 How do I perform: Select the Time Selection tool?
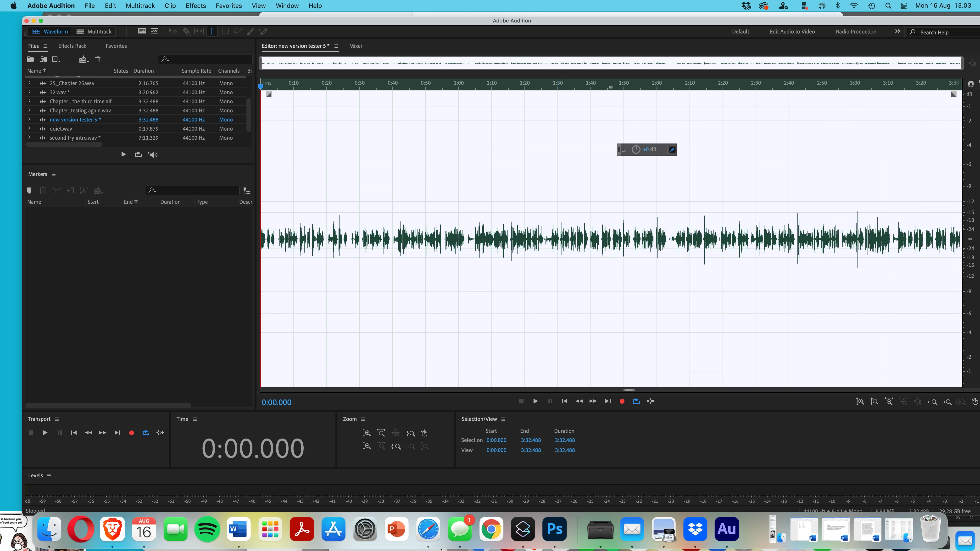212,32
